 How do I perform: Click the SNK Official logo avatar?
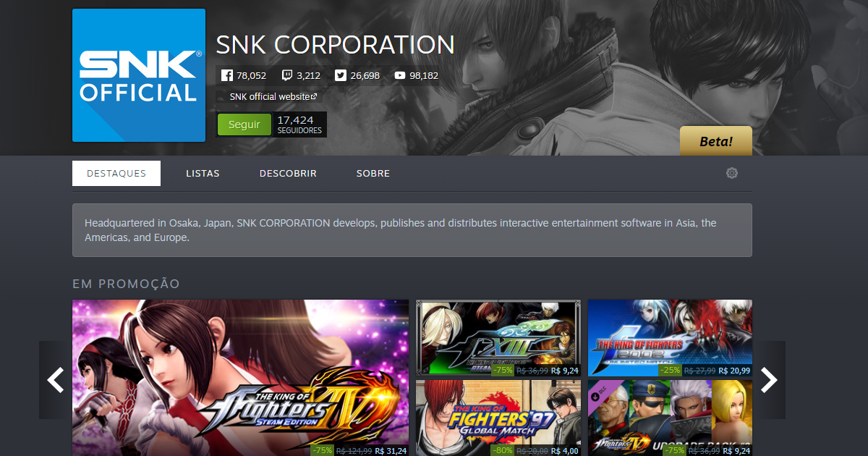(139, 75)
